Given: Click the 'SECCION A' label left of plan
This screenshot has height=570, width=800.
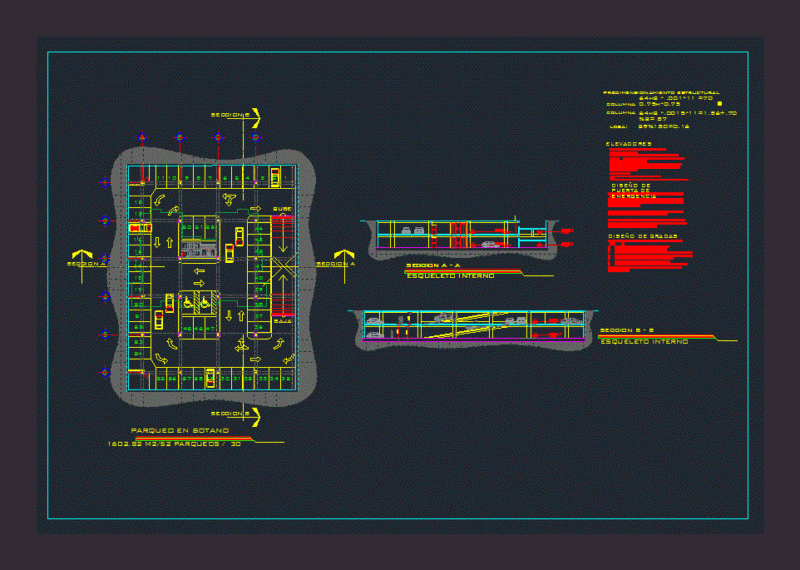Looking at the screenshot, I should click(86, 264).
